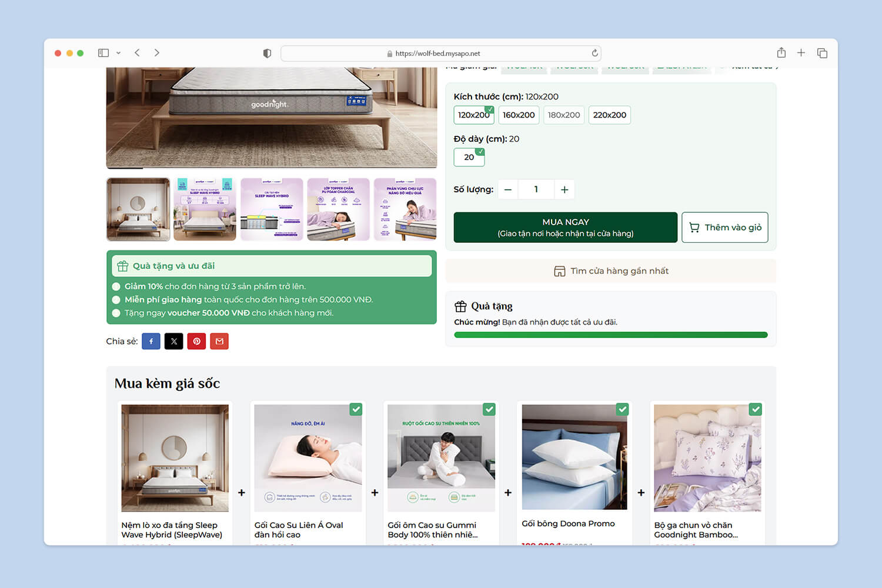882x588 pixels.
Task: Select thickness option 20
Action: click(x=469, y=157)
